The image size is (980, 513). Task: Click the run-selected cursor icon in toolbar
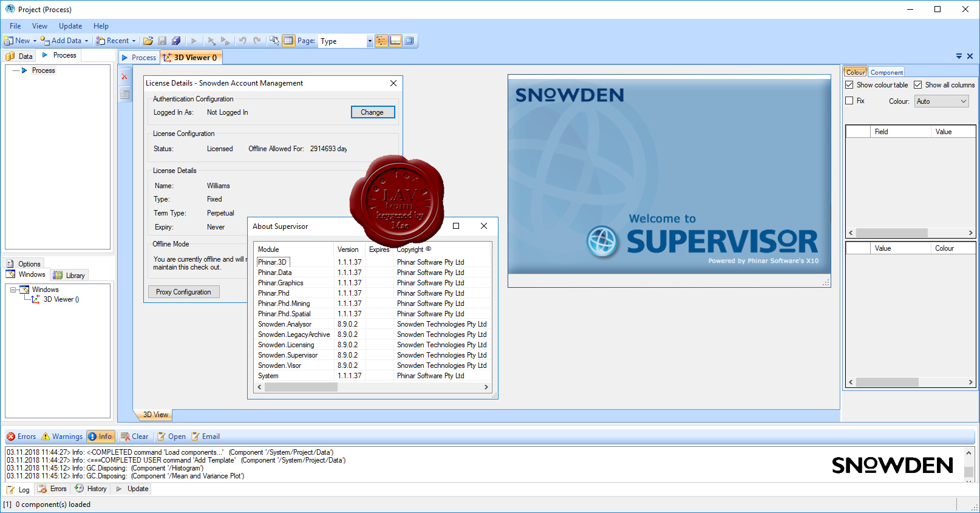[x=211, y=41]
